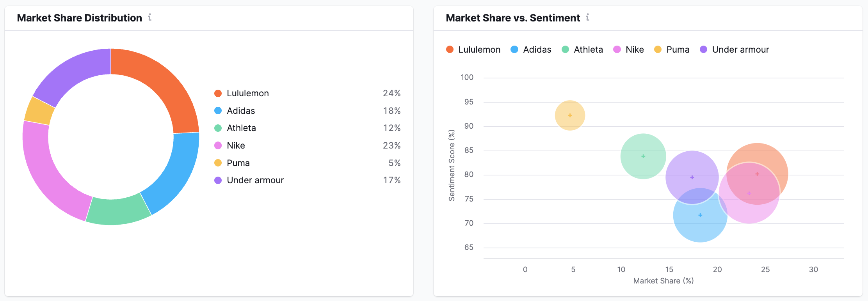The image size is (868, 301).
Task: Click the yellow Puma donut segment
Action: [39, 111]
